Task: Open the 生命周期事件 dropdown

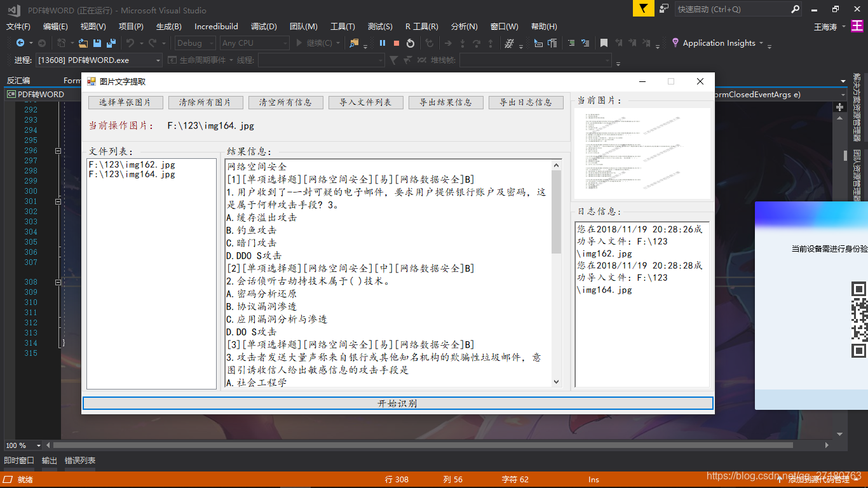Action: [202, 60]
